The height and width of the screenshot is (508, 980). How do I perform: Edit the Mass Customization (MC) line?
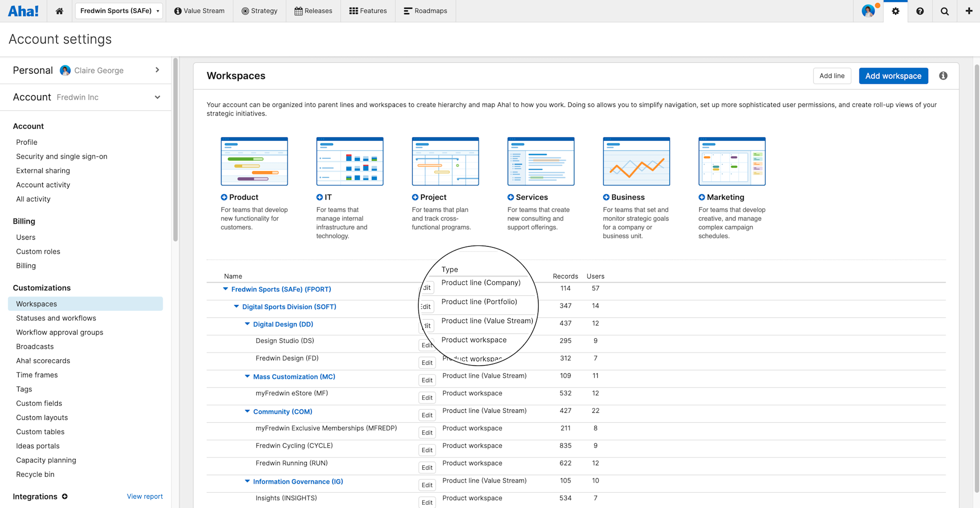(x=427, y=381)
